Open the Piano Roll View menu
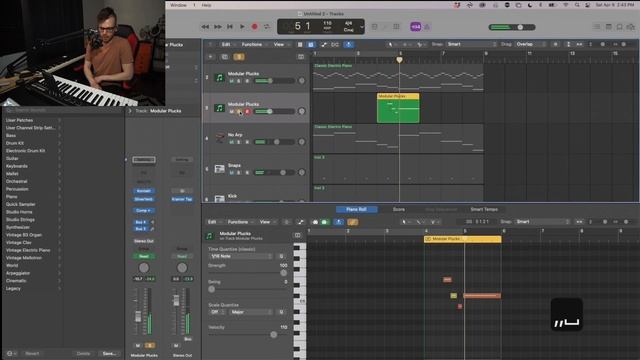Screen dimensions: 640x360 [x=265, y=222]
